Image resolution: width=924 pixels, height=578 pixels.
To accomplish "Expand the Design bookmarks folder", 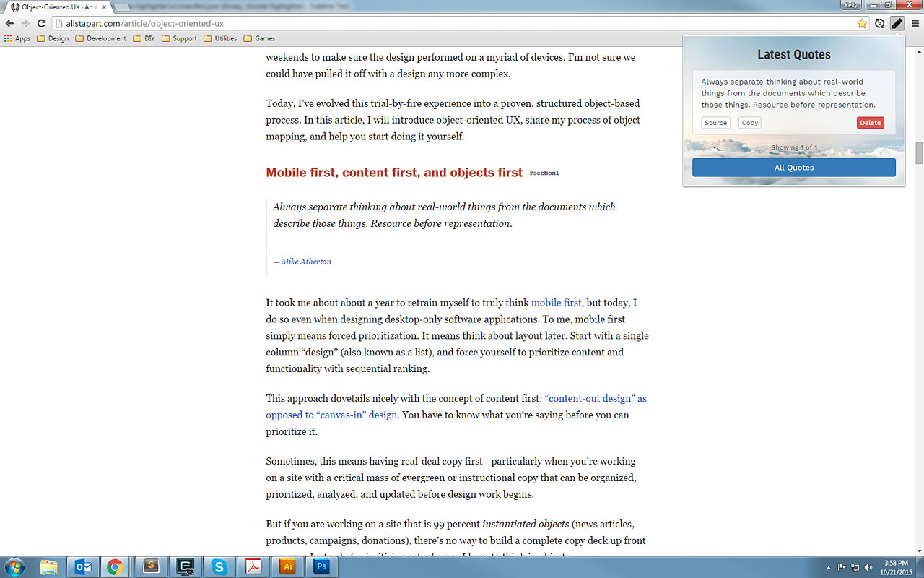I will coord(53,38).
